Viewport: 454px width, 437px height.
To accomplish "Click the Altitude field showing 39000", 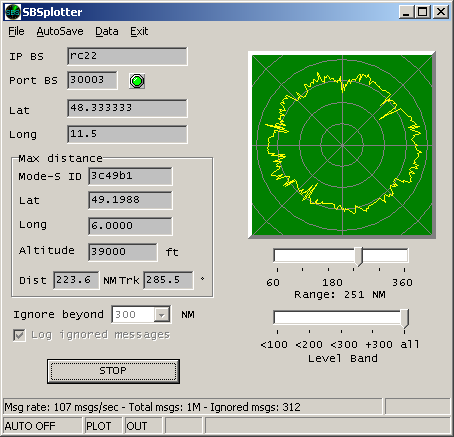I will coord(123,252).
